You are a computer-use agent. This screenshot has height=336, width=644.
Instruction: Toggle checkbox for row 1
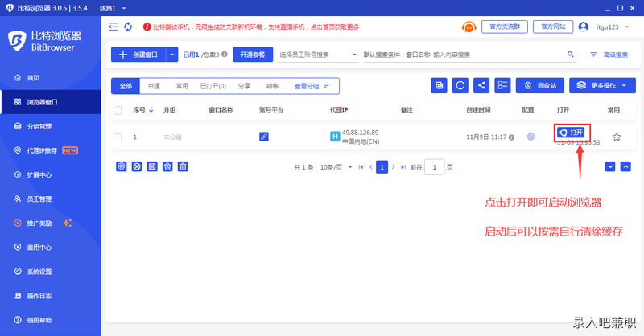[118, 137]
